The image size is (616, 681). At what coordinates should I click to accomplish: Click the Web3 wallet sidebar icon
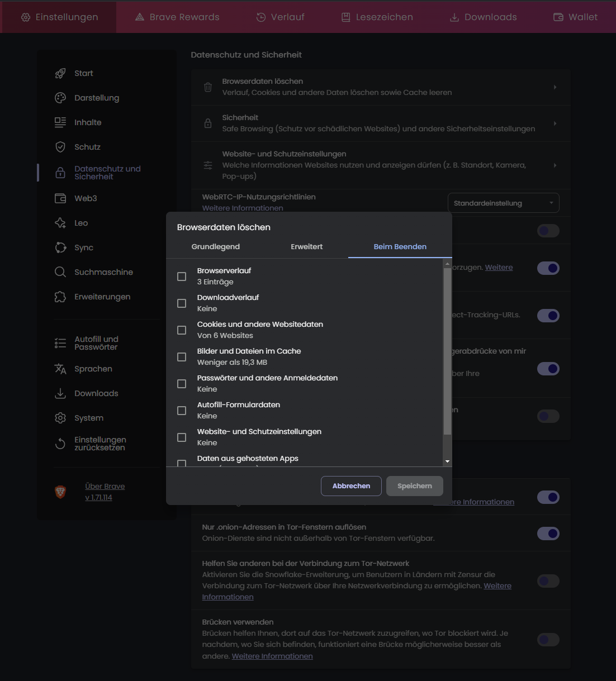(x=60, y=198)
